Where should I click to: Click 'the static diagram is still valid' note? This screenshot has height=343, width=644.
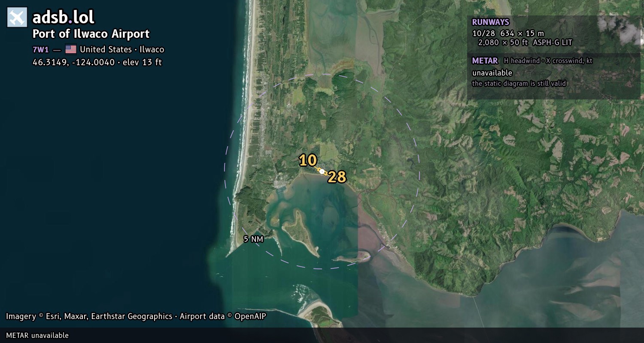(519, 84)
